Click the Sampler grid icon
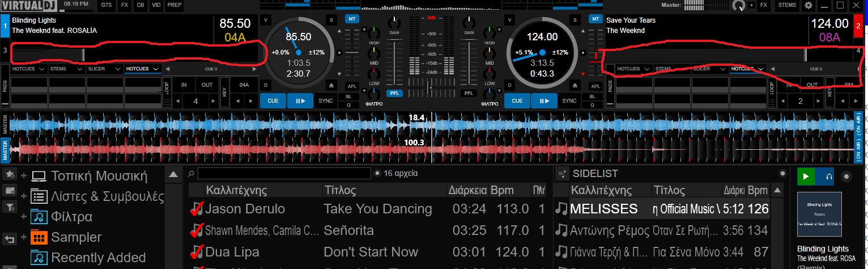The width and height of the screenshot is (868, 269). tap(39, 237)
